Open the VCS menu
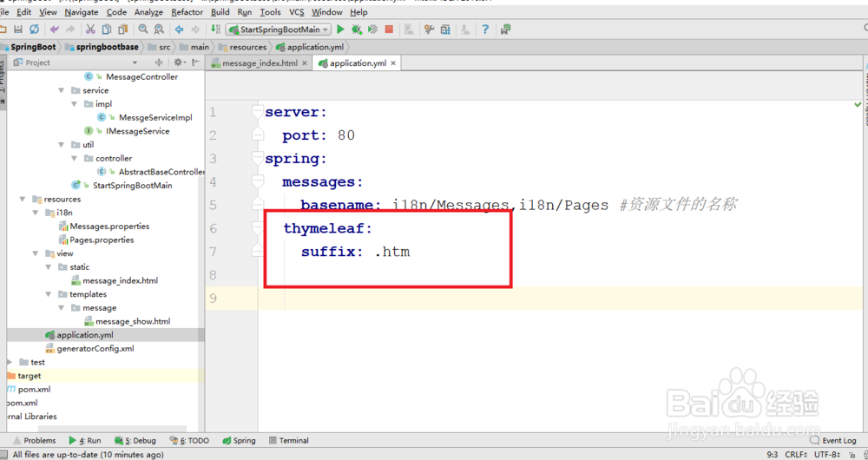This screenshot has height=460, width=868. [297, 11]
